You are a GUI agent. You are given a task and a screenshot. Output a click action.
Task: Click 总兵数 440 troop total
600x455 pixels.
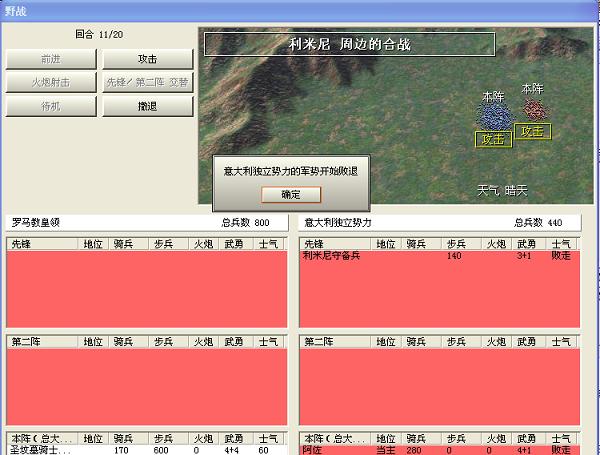pyautogui.click(x=538, y=222)
